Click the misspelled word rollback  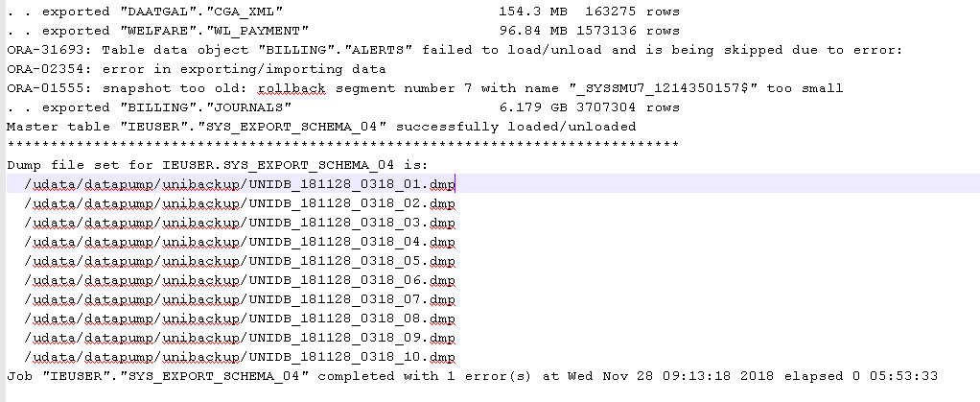point(300,88)
